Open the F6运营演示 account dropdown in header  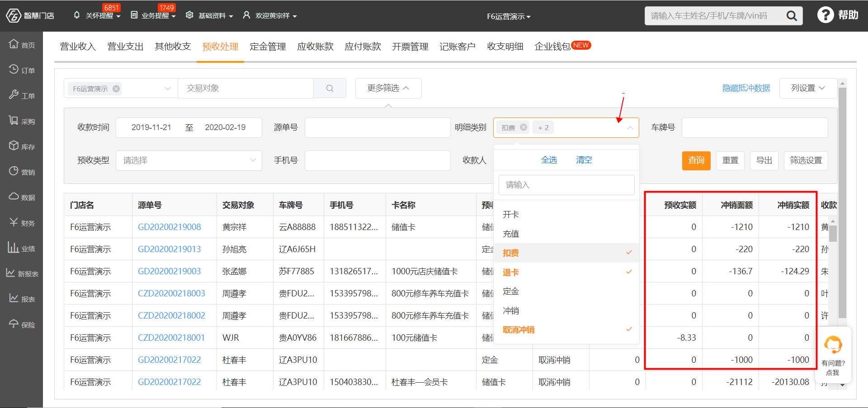[509, 16]
